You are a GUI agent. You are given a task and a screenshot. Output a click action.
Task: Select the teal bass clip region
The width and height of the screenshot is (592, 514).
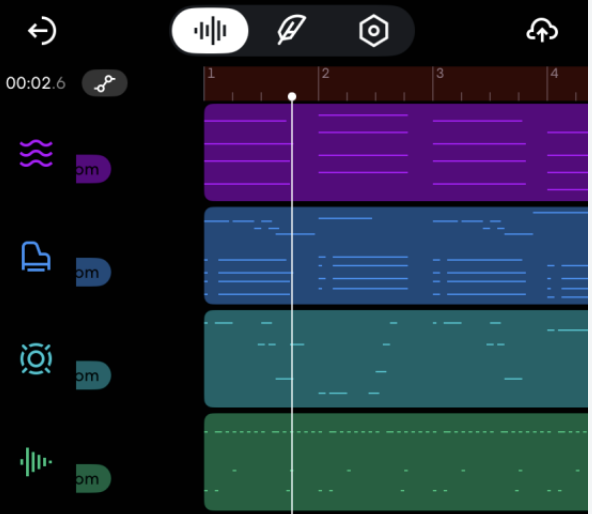(396, 359)
